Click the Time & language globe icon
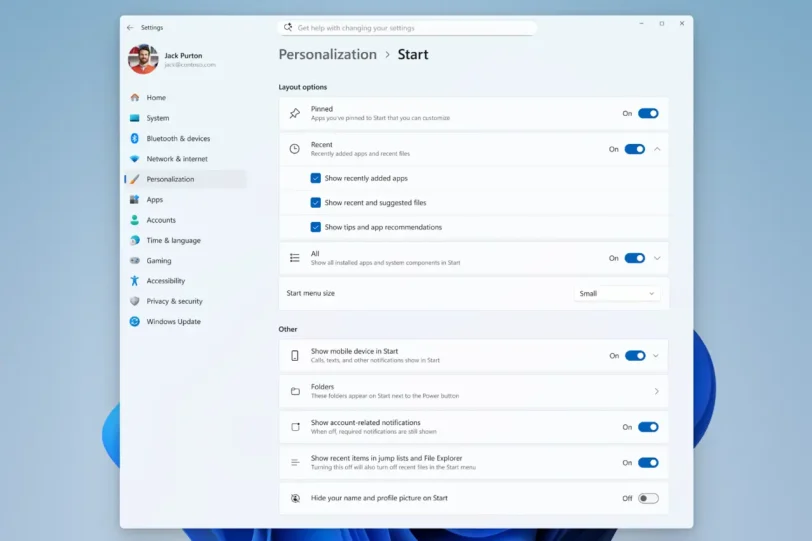Screen dimensions: 812x541 coord(135,240)
